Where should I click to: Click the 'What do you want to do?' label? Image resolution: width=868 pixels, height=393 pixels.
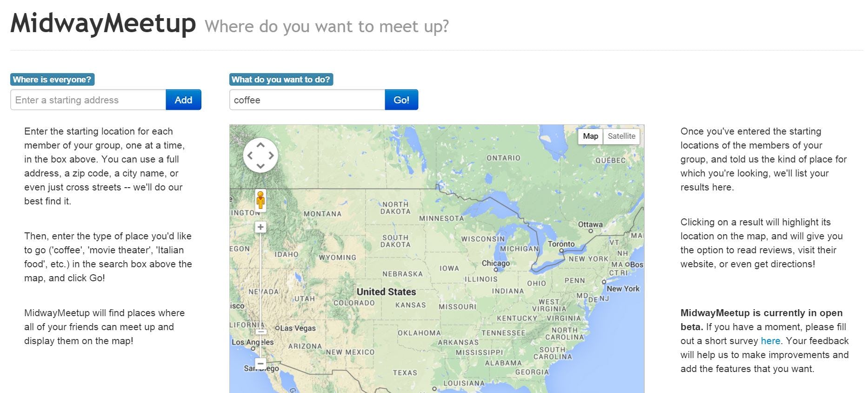pyautogui.click(x=281, y=79)
